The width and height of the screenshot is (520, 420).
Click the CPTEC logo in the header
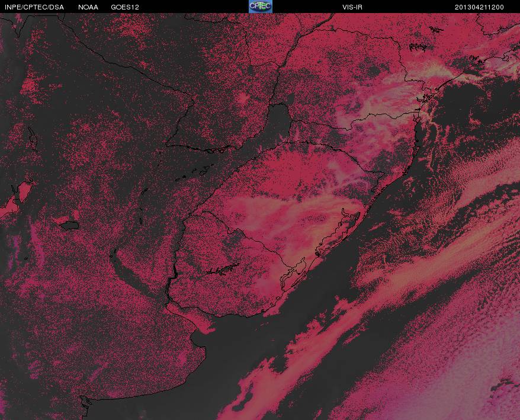pos(261,7)
